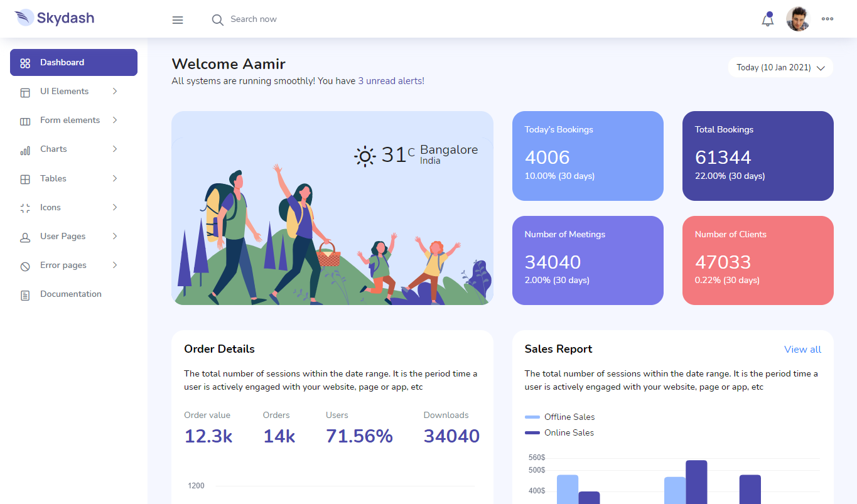Click the User Pages person icon
Viewport: 857px width, 504px height.
tap(25, 237)
